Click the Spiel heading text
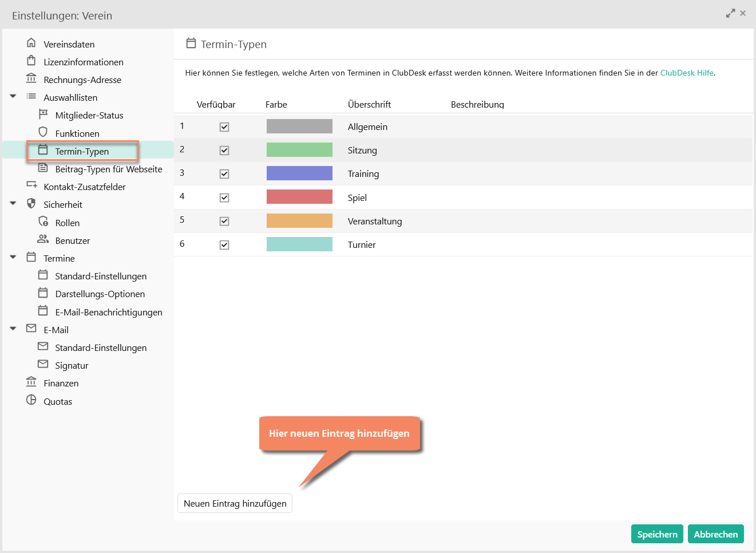Image resolution: width=756 pixels, height=553 pixels. click(x=357, y=197)
